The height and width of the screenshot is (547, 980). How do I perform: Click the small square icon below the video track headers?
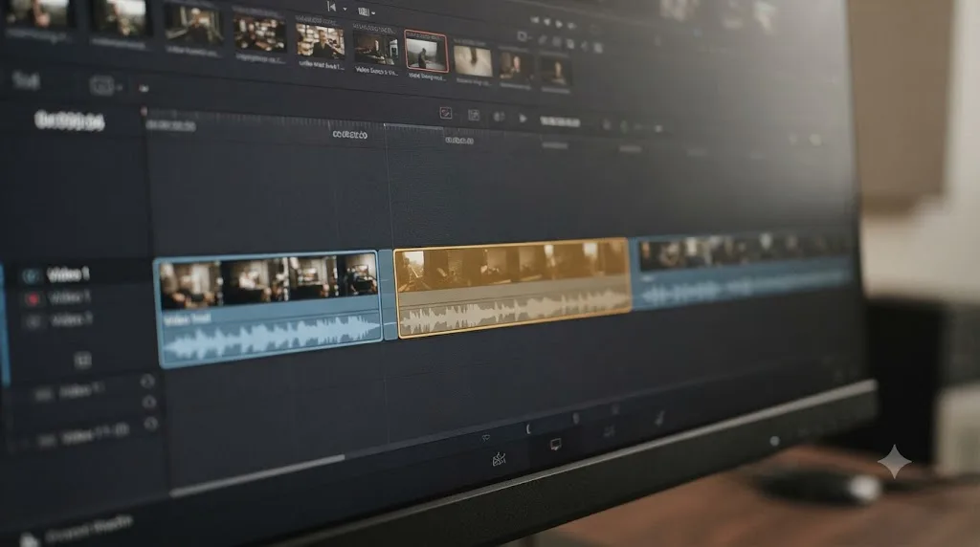click(x=82, y=360)
